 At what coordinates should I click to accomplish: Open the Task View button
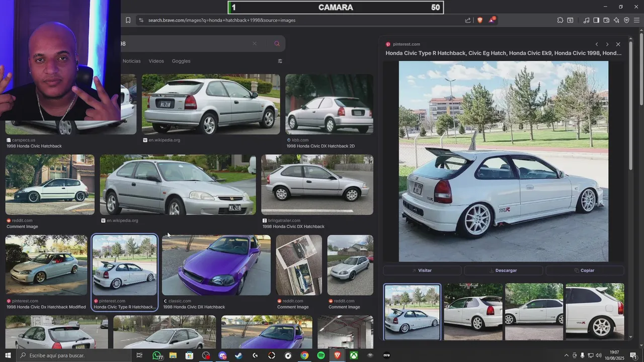[140, 355]
